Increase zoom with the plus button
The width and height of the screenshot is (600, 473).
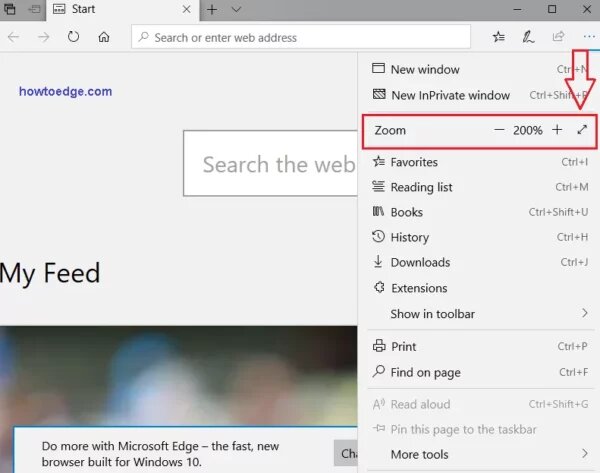click(x=557, y=130)
